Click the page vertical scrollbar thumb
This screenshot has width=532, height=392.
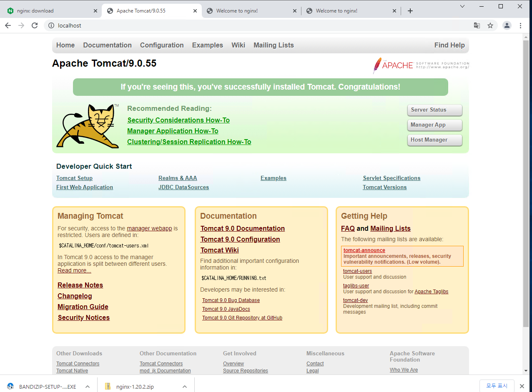tap(527, 183)
